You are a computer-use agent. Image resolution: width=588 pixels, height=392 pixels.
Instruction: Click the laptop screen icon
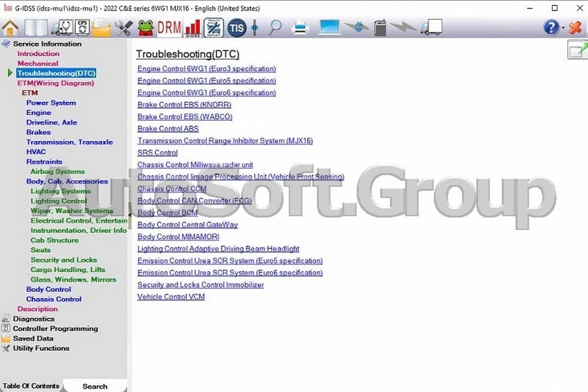pyautogui.click(x=329, y=27)
